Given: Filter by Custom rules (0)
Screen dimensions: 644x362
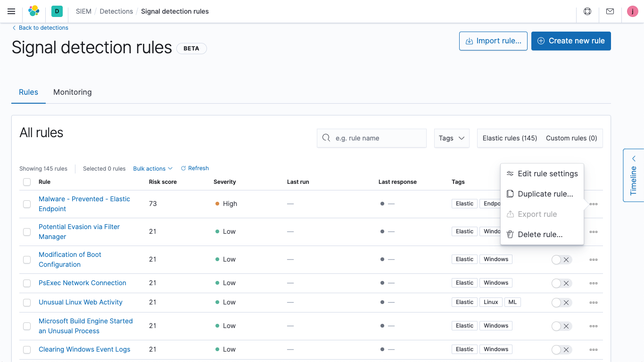Looking at the screenshot, I should [x=571, y=138].
